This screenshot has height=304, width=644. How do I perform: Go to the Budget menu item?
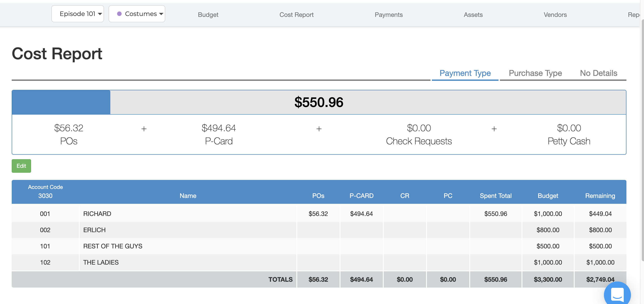tap(208, 15)
